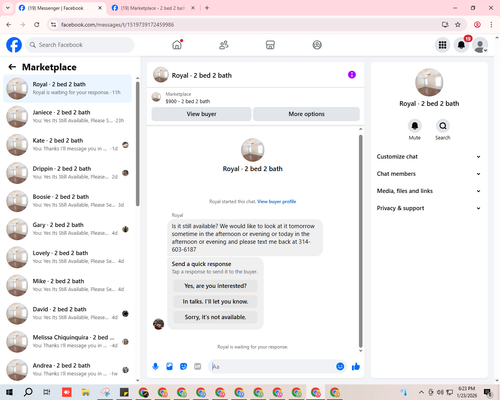Screen dimensions: 500x400
Task: Send quick reply 'Yes, are you interested?'
Action: (215, 286)
